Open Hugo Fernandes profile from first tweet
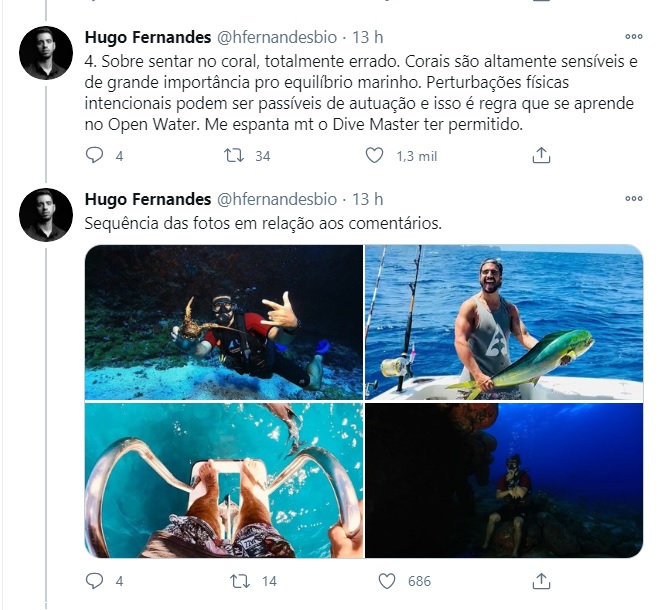This screenshot has width=659, height=610. [x=148, y=38]
